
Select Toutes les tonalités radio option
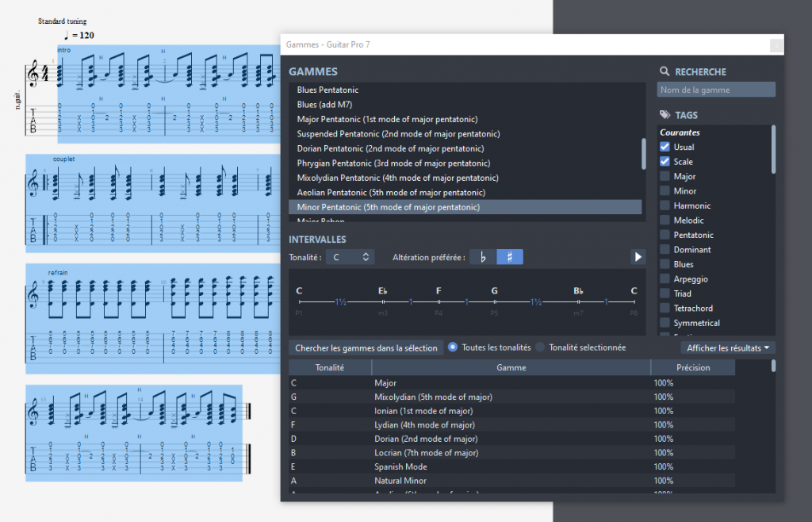coord(454,347)
